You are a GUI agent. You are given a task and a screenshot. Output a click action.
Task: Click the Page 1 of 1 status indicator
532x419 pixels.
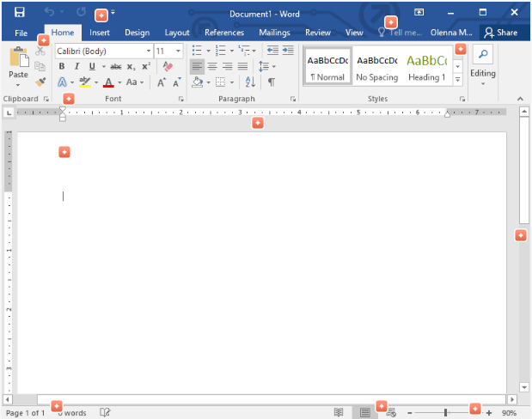pos(25,412)
